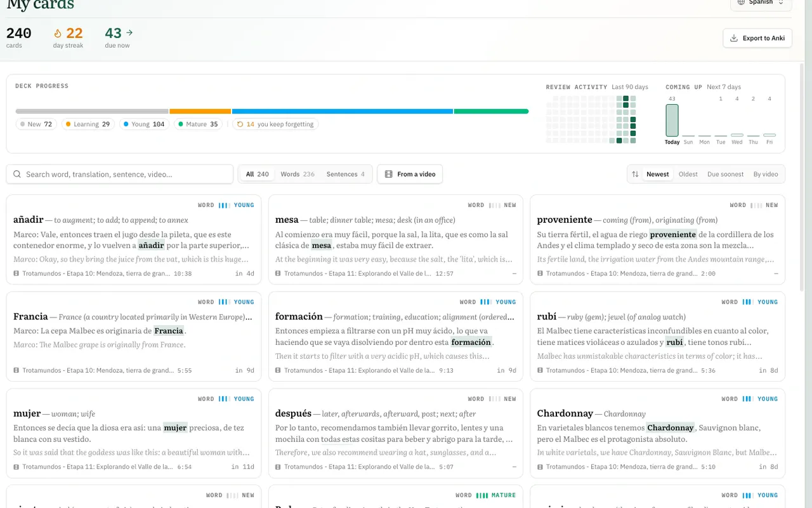Click the strength bars icon on the Chardonnay card

pos(747,399)
